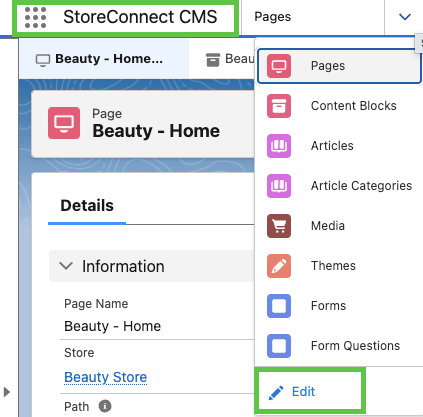Select Pages from navigation menu

point(339,66)
